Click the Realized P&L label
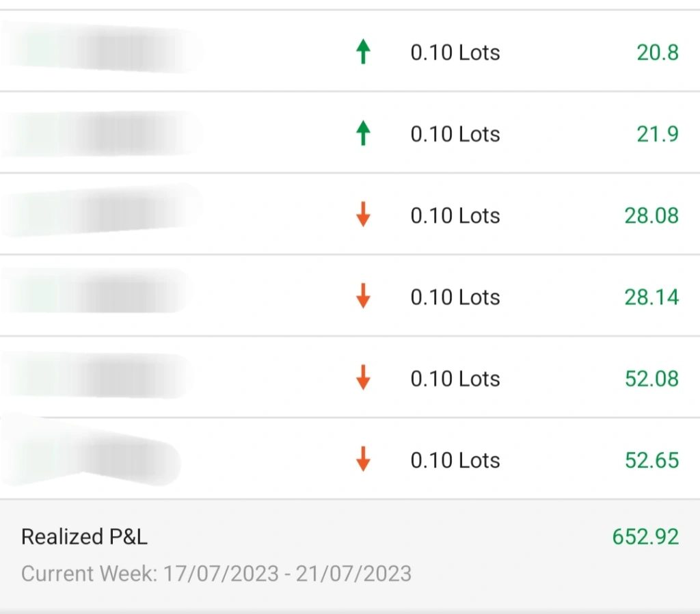Image resolution: width=700 pixels, height=614 pixels. [84, 537]
